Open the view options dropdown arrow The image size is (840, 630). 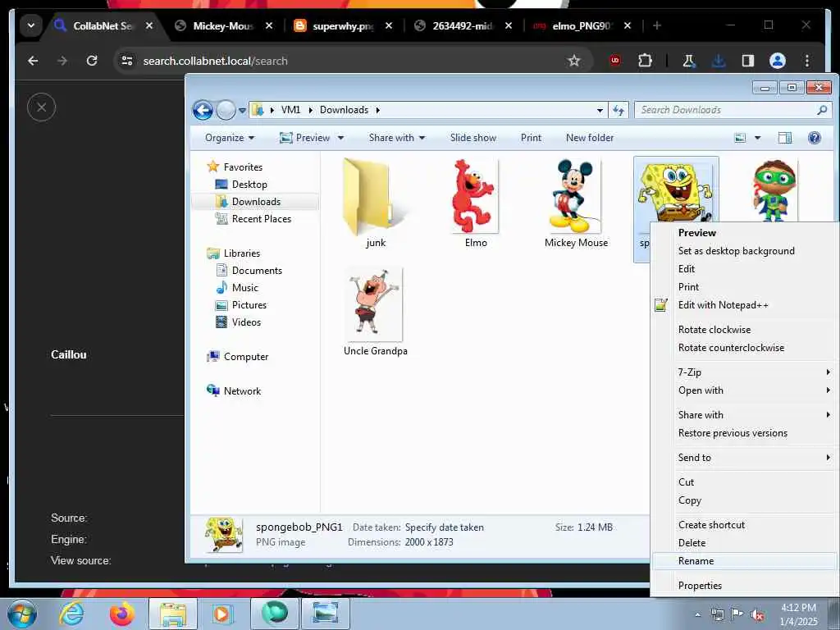click(x=757, y=138)
